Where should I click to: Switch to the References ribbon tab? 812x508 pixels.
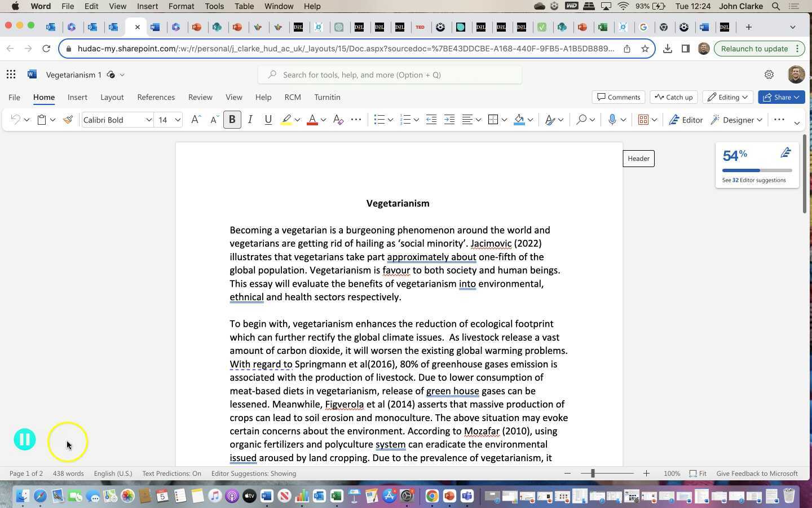(156, 97)
